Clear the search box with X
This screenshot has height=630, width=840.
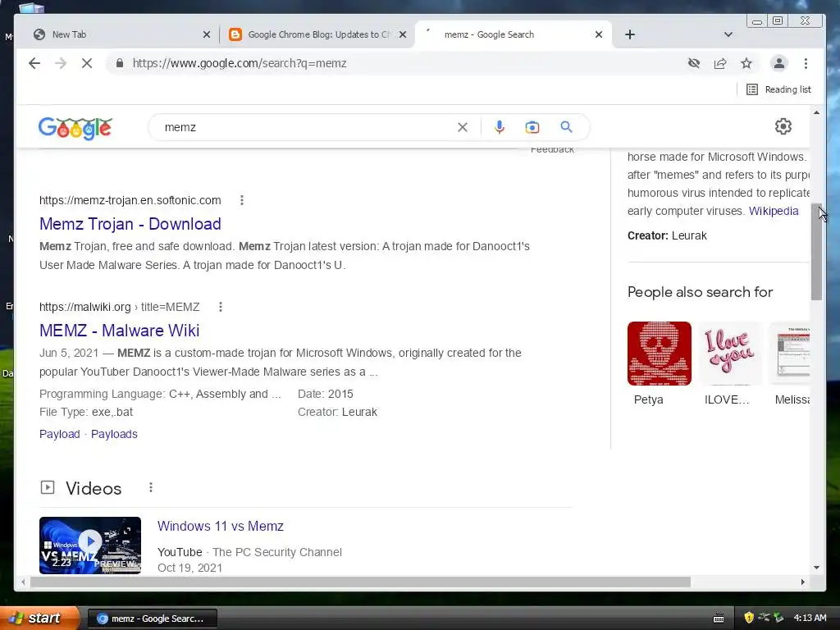coord(463,127)
